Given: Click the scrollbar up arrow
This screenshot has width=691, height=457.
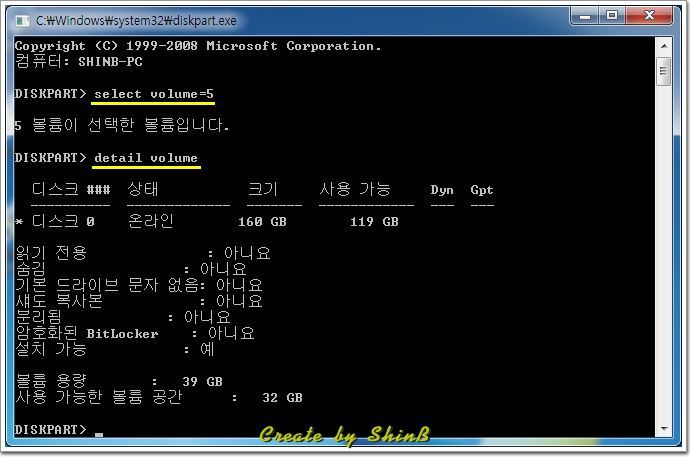Looking at the screenshot, I should (664, 46).
